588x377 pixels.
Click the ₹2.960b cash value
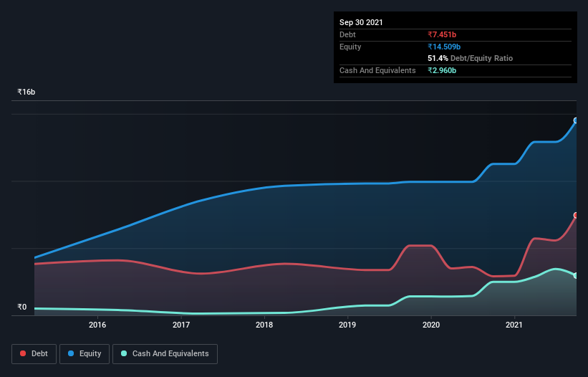pyautogui.click(x=442, y=70)
